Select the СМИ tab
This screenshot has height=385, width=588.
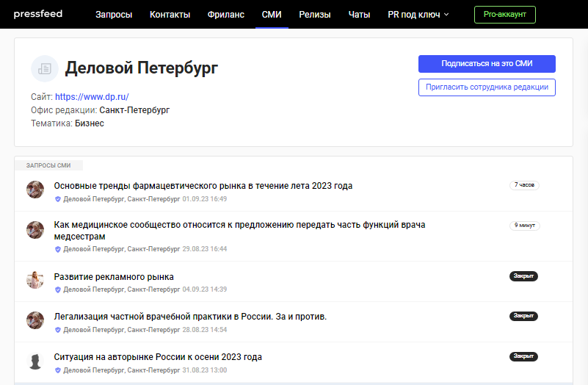pyautogui.click(x=272, y=15)
